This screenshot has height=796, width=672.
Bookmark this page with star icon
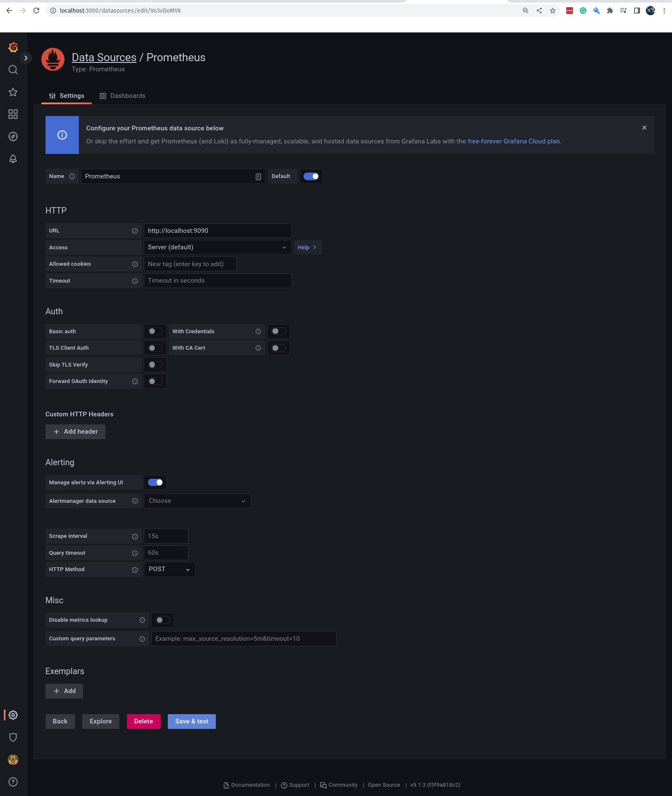coord(553,11)
